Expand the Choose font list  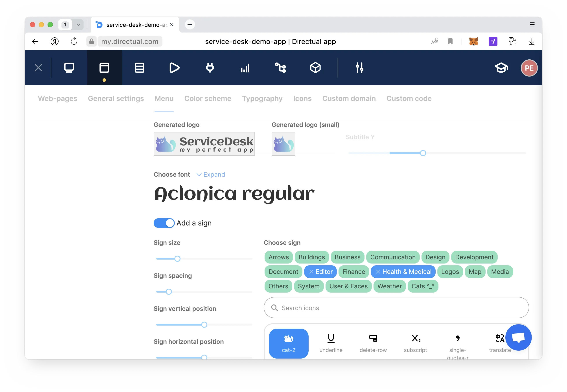[211, 174]
